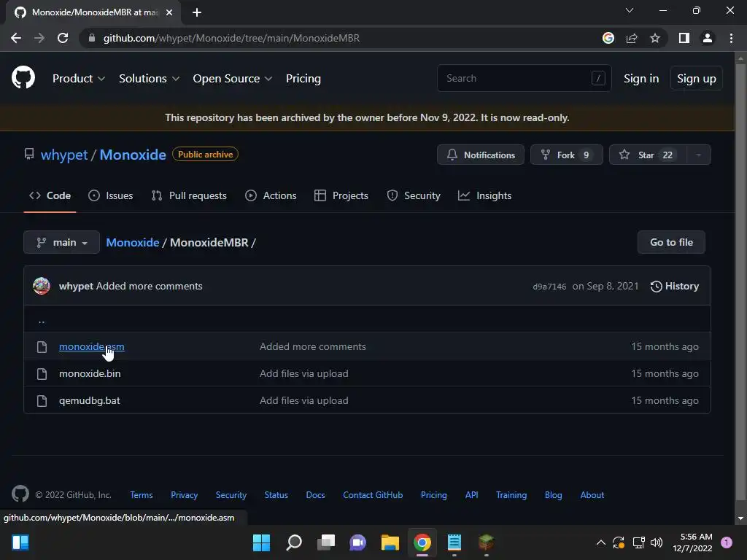The width and height of the screenshot is (747, 560).
Task: Open the browser side panel icon
Action: pos(684,38)
